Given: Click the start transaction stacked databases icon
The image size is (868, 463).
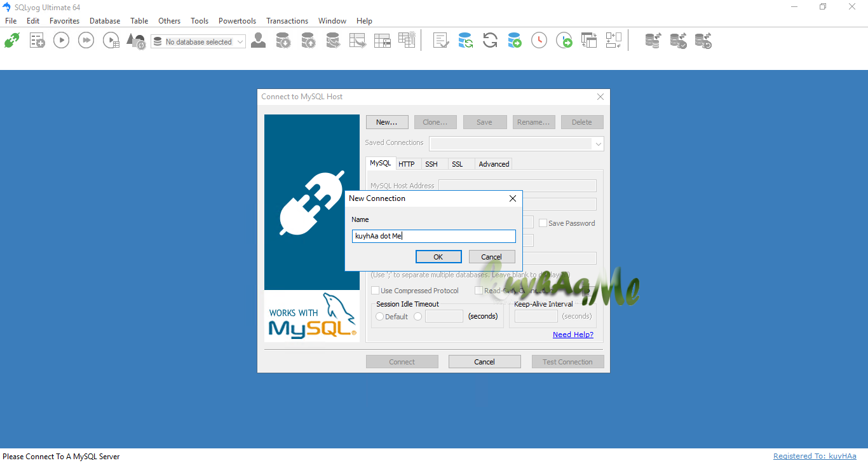Looking at the screenshot, I should [653, 41].
